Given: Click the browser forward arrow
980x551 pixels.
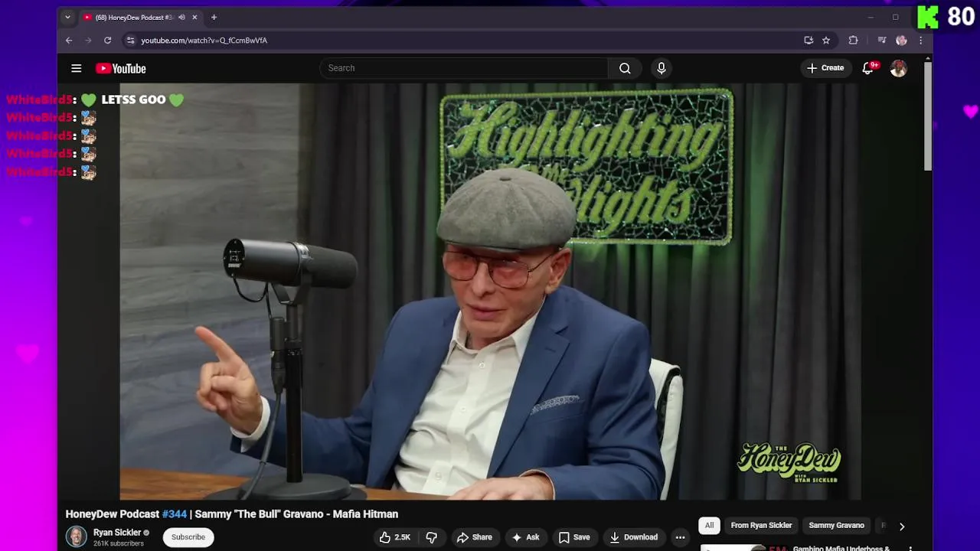Looking at the screenshot, I should pos(88,41).
